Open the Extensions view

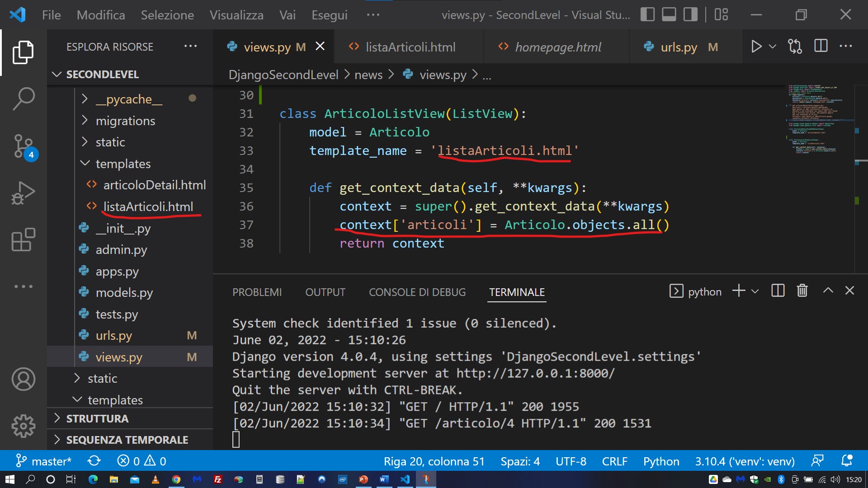click(23, 240)
